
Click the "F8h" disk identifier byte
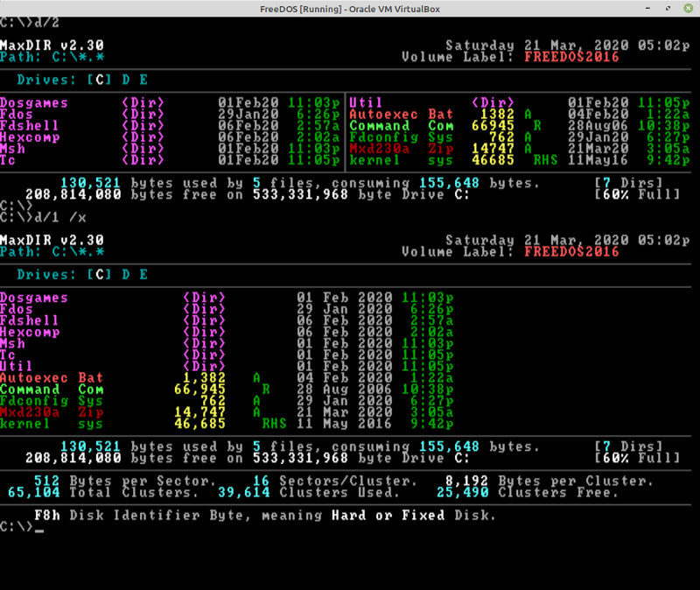pos(47,516)
